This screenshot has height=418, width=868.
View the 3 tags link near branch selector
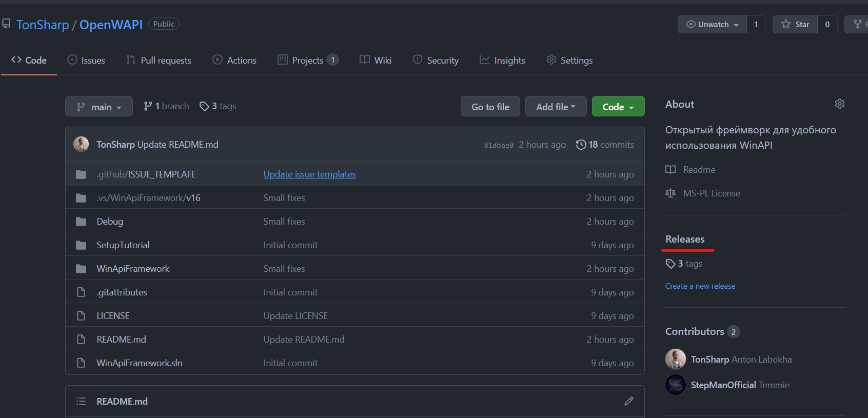coord(218,106)
